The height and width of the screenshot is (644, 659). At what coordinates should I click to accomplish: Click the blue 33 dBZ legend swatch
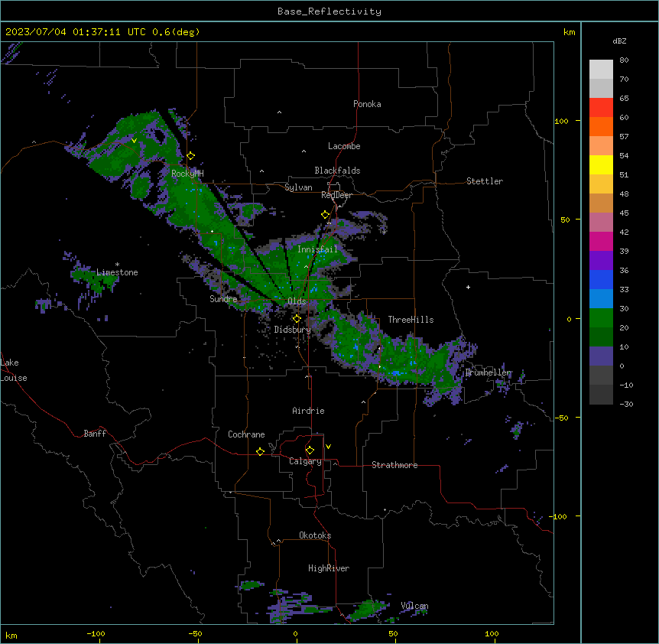click(601, 279)
